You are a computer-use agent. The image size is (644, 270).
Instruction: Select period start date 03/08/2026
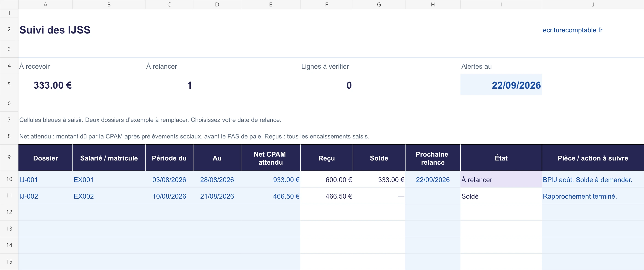[169, 179]
